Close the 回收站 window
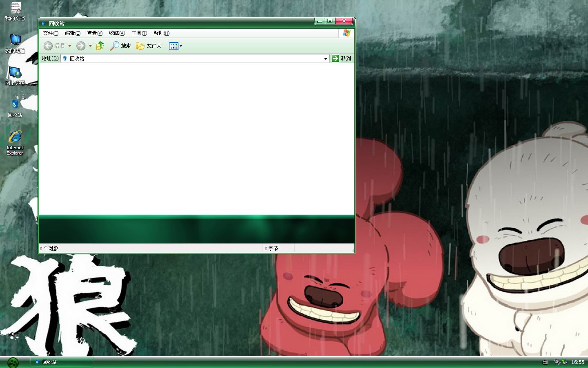Screen dimensions: 588x368 pyautogui.click(x=344, y=21)
